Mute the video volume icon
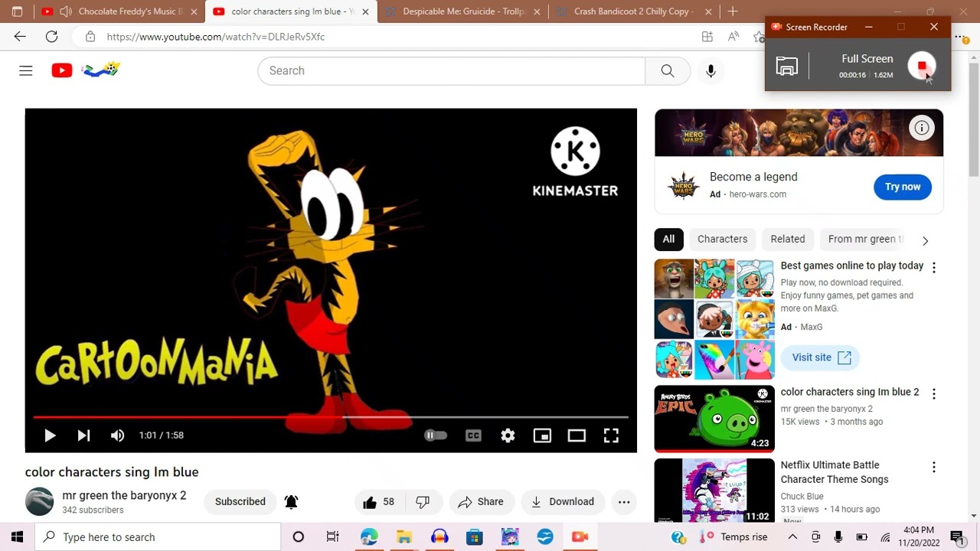This screenshot has width=980, height=551. pyautogui.click(x=117, y=435)
